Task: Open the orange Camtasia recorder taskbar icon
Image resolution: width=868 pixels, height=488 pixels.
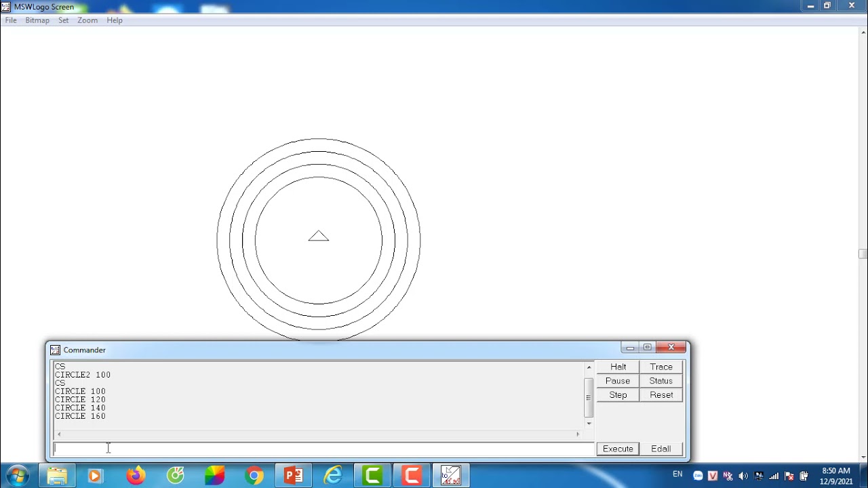Action: pyautogui.click(x=412, y=476)
